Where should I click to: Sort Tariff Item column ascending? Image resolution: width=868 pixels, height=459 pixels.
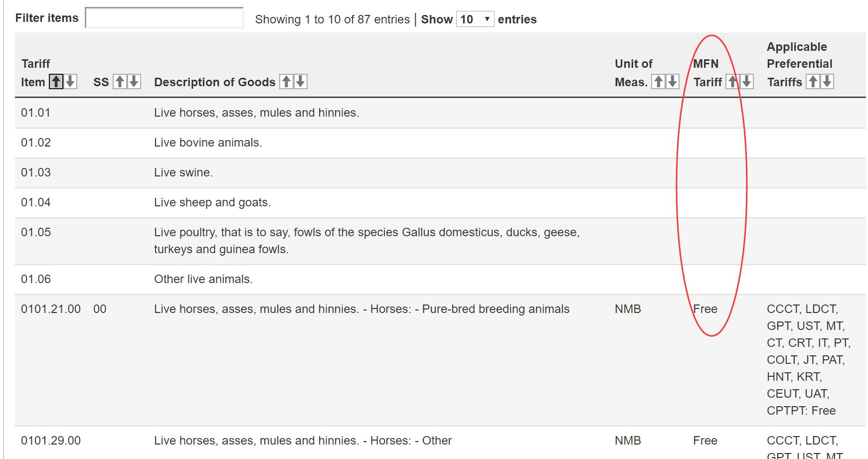[56, 82]
